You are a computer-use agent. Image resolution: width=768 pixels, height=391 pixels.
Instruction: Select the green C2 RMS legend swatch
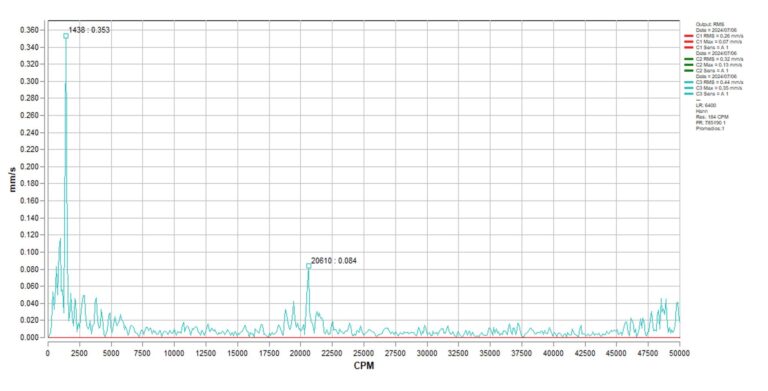click(x=689, y=59)
